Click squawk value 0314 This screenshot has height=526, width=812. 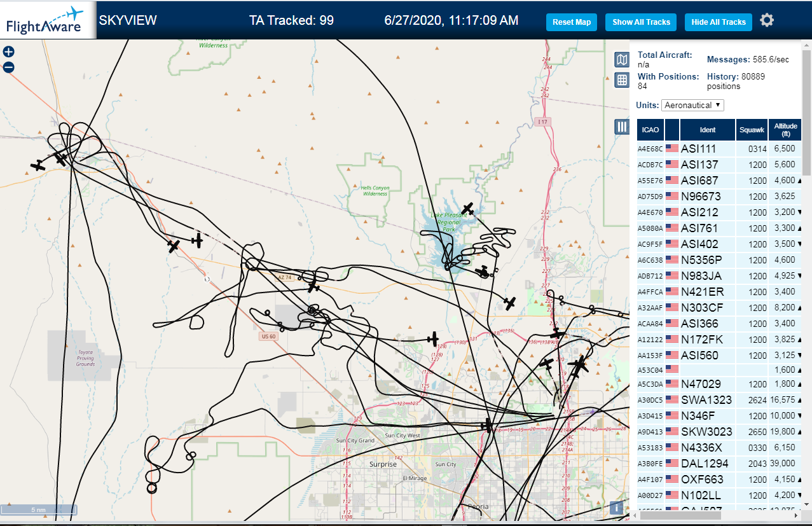(x=757, y=149)
